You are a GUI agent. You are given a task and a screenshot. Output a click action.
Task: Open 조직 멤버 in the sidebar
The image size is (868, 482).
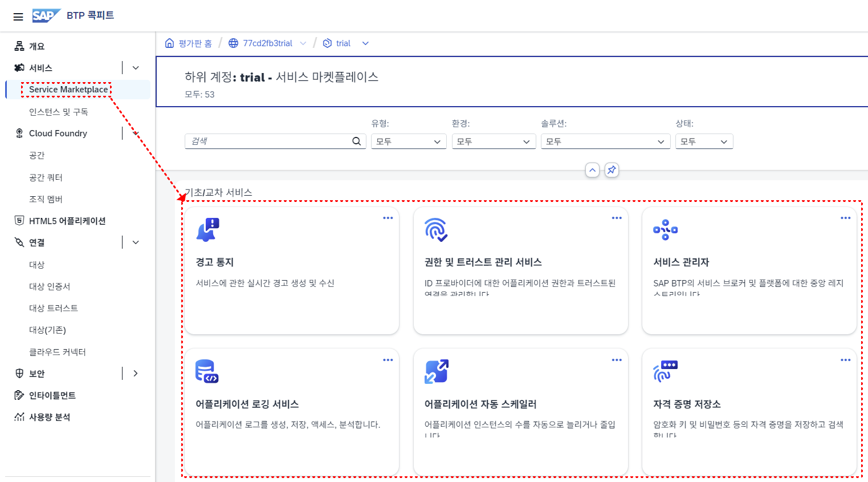(x=46, y=199)
